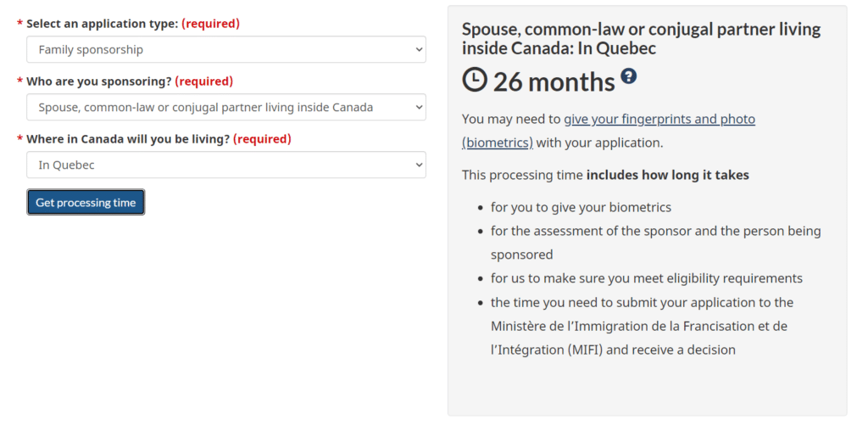This screenshot has height=431, width=868.
Task: Click the bold includes how long it takes text
Action: [667, 175]
